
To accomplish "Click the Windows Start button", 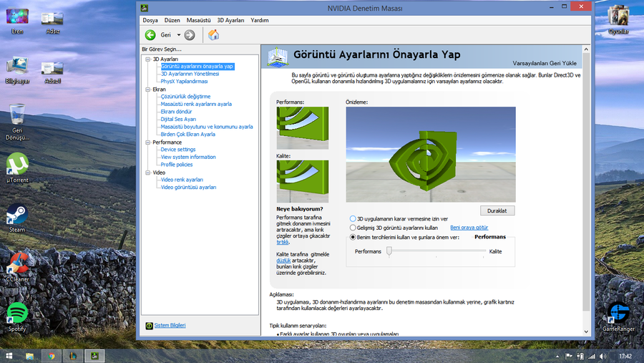I will pyautogui.click(x=9, y=356).
